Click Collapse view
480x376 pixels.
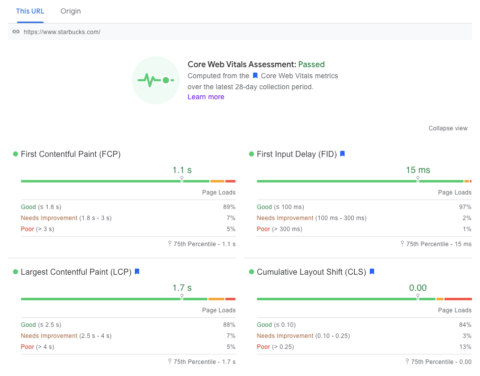click(x=448, y=128)
